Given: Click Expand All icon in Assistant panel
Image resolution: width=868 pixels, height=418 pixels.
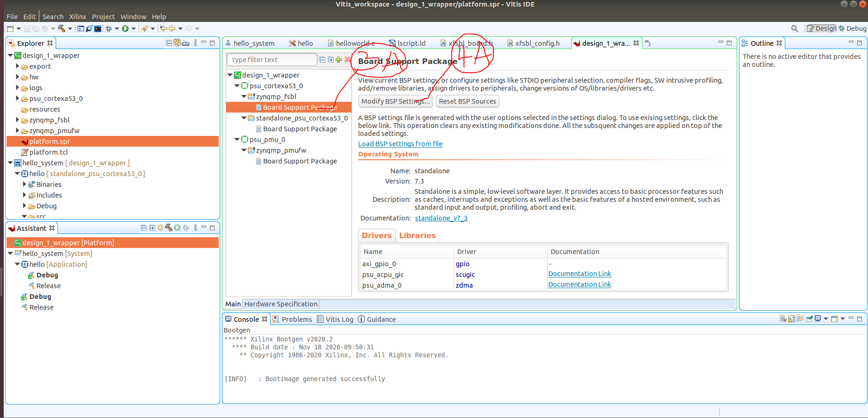Looking at the screenshot, I should click(x=152, y=228).
